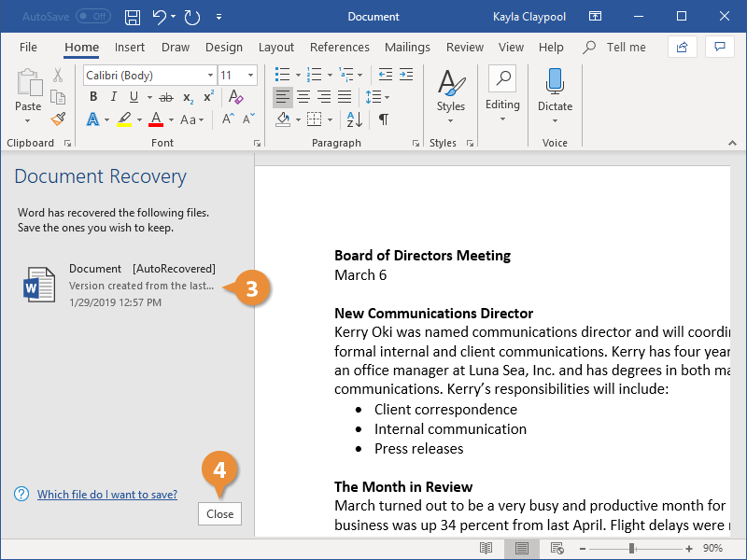
Task: Expand the Styles gallery dropdown
Action: point(450,121)
